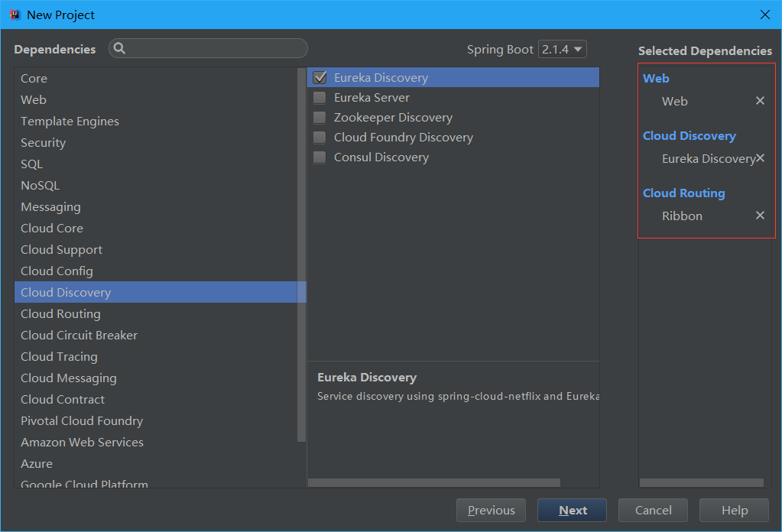Image resolution: width=782 pixels, height=532 pixels.
Task: Select the Cloud Circuit Breaker category
Action: pos(156,335)
